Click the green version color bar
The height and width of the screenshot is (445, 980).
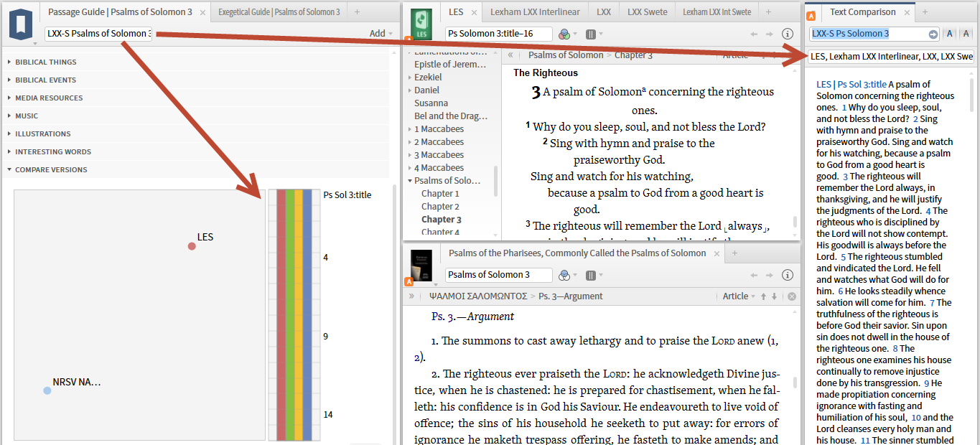[x=290, y=315]
